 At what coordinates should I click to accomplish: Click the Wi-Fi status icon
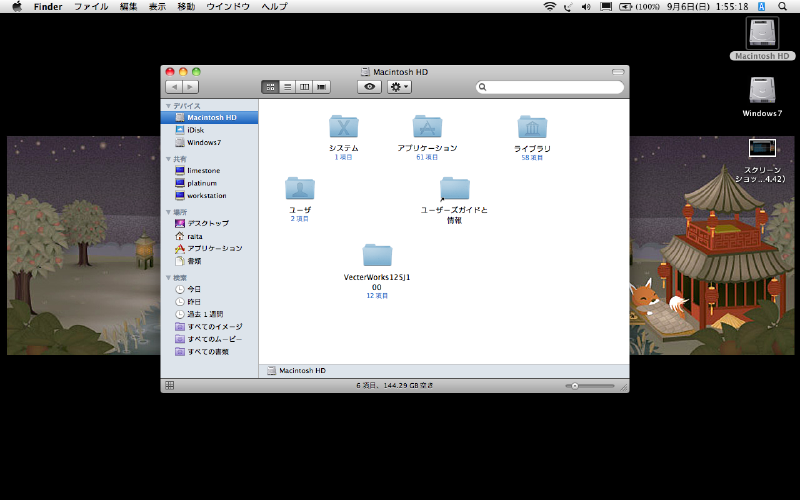549,7
